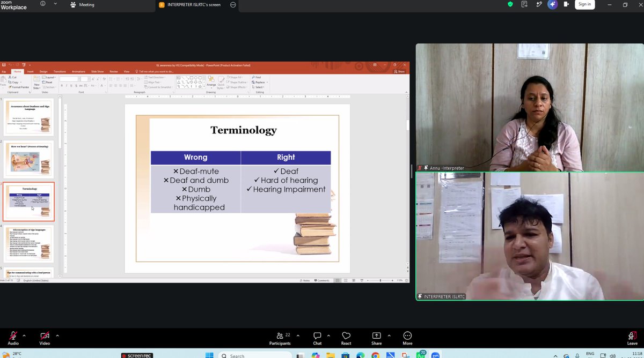Open the Home ribbon tab in PowerPoint
The width and height of the screenshot is (644, 358).
(17, 71)
